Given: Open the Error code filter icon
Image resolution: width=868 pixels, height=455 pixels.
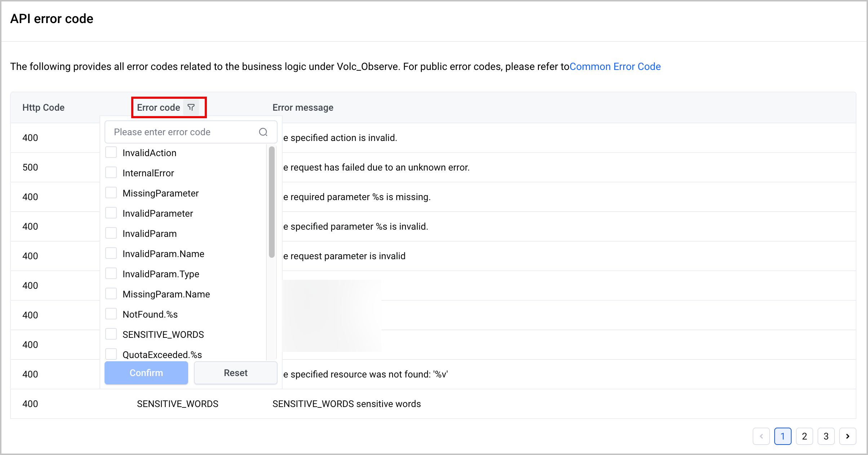Looking at the screenshot, I should [191, 107].
